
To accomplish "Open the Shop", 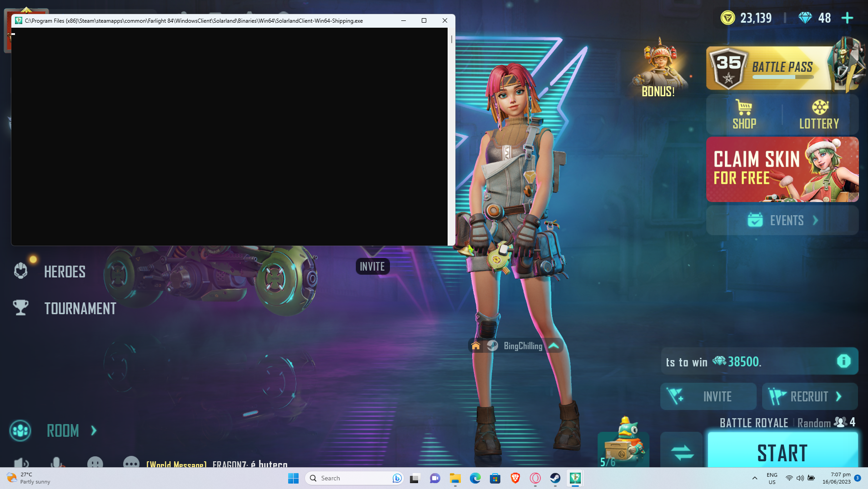I will (x=744, y=114).
